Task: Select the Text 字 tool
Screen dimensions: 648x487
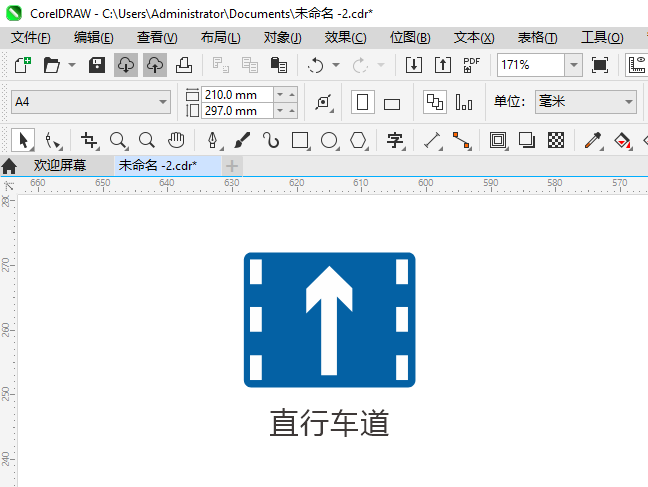Action: tap(395, 141)
